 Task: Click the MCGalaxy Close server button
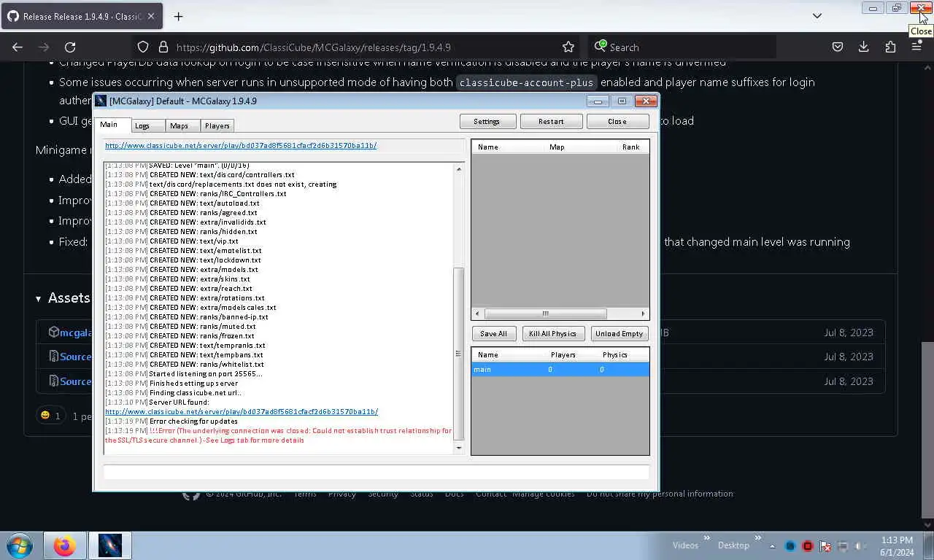pos(617,121)
